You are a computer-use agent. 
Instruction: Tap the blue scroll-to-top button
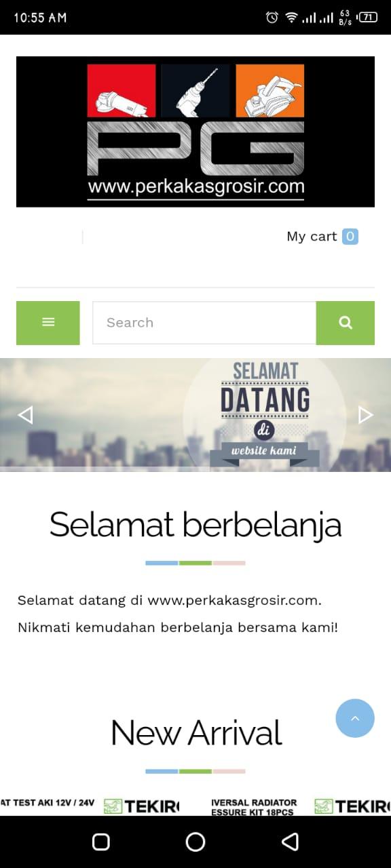tap(355, 718)
